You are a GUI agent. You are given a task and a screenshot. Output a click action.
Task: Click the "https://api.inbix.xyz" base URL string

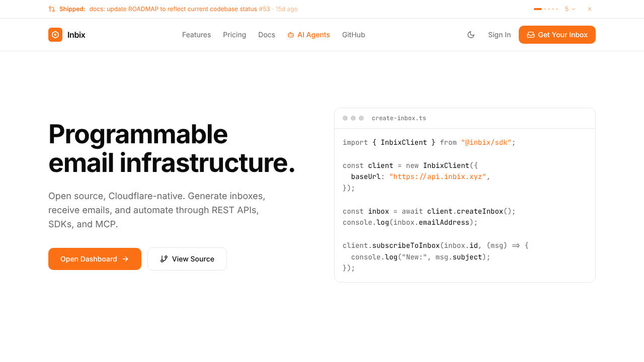pyautogui.click(x=438, y=176)
